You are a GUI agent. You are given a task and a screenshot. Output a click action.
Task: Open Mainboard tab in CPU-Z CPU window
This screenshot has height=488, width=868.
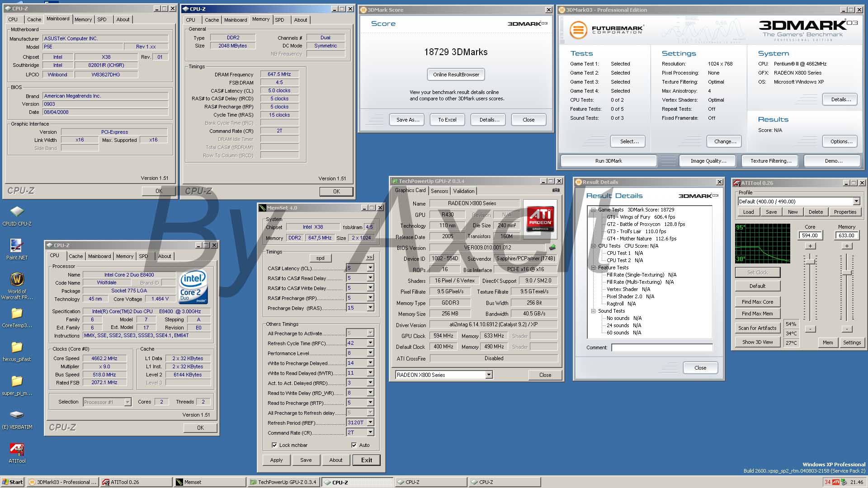tap(99, 256)
